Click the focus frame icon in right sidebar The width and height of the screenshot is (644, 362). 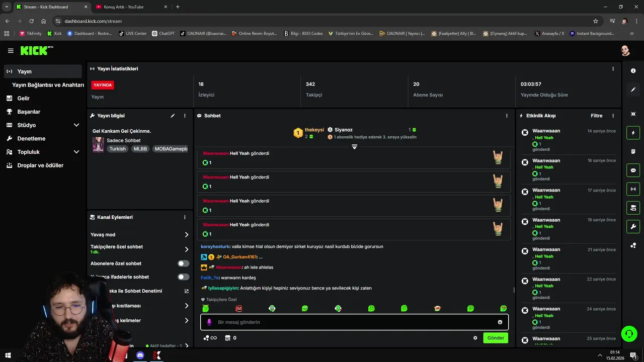tap(633, 114)
